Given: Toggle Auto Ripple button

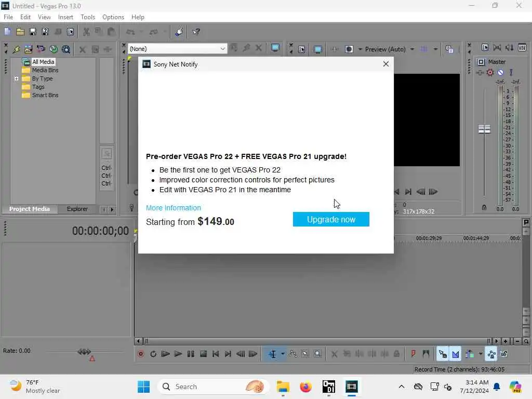Looking at the screenshot, I should pyautogui.click(x=470, y=354).
